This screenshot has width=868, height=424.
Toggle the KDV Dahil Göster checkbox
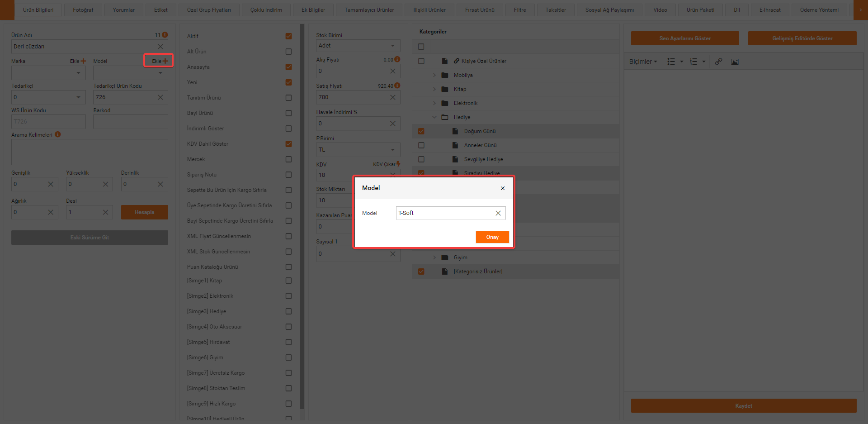[x=288, y=144]
